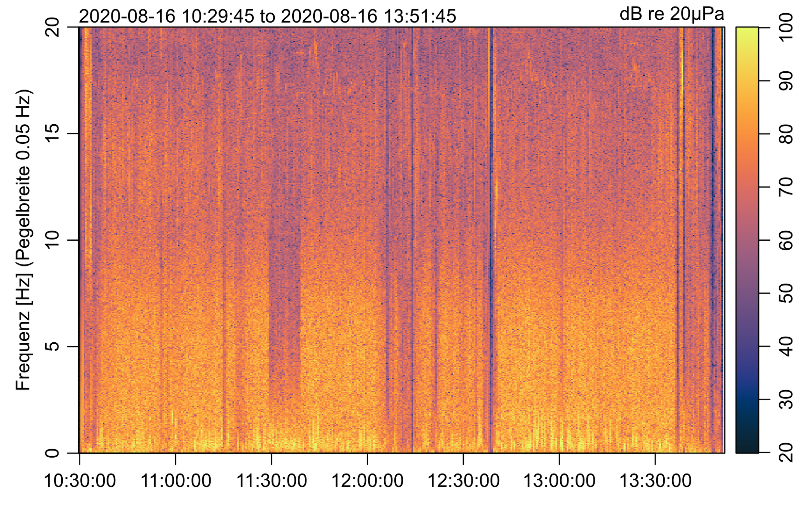Click the colorbar label 80
Screen dimensions: 798x532
(785, 134)
